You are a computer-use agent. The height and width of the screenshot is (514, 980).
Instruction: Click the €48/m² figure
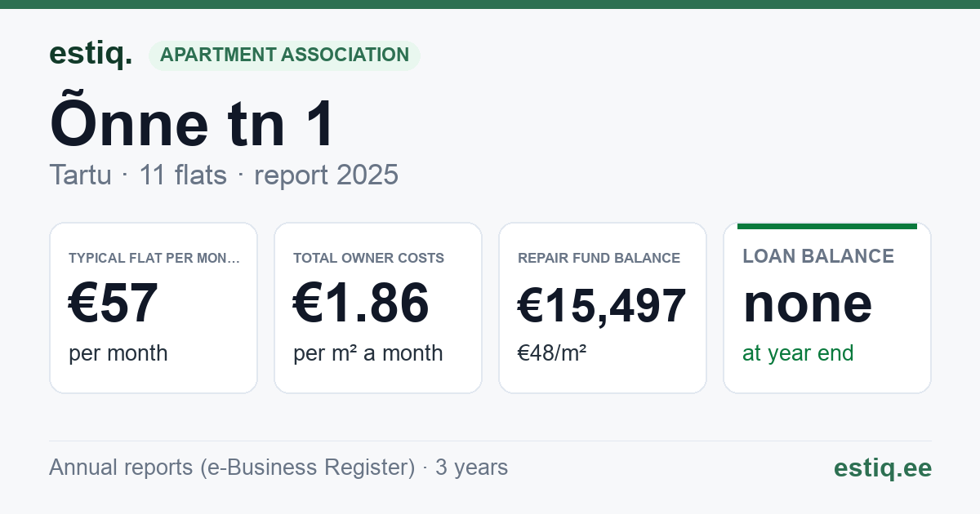coord(551,353)
